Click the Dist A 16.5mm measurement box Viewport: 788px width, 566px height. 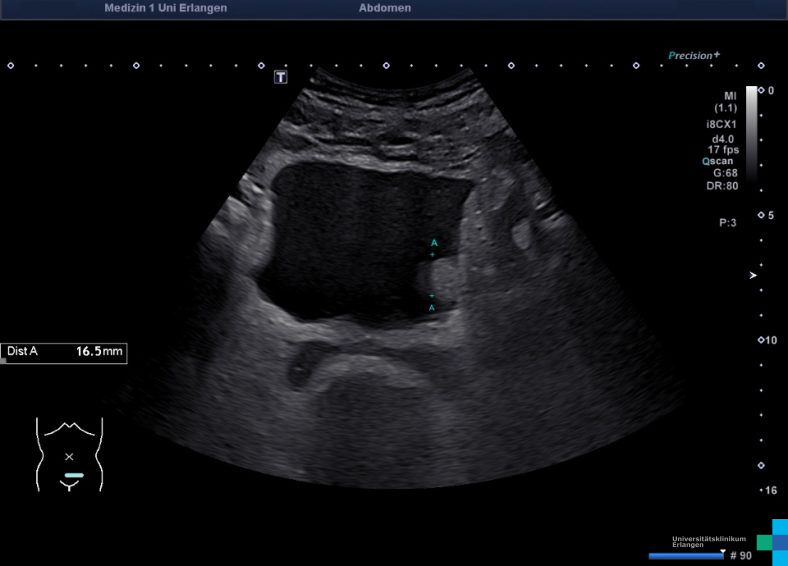tap(64, 352)
